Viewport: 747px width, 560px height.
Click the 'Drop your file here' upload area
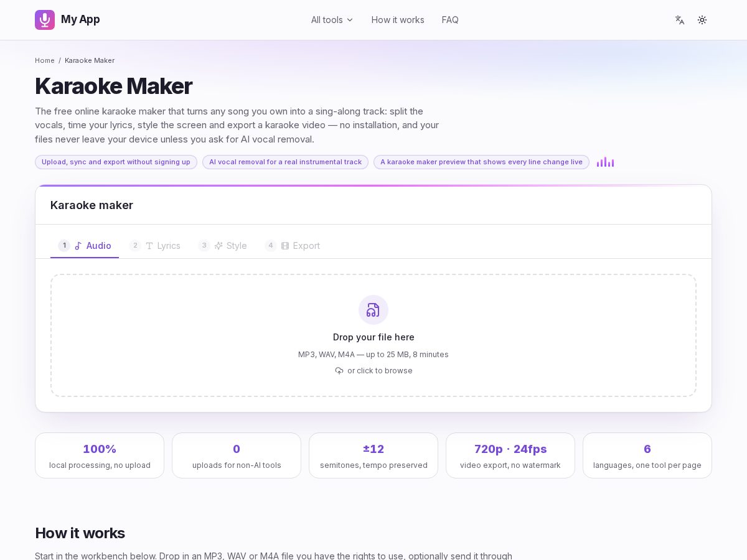[374, 335]
